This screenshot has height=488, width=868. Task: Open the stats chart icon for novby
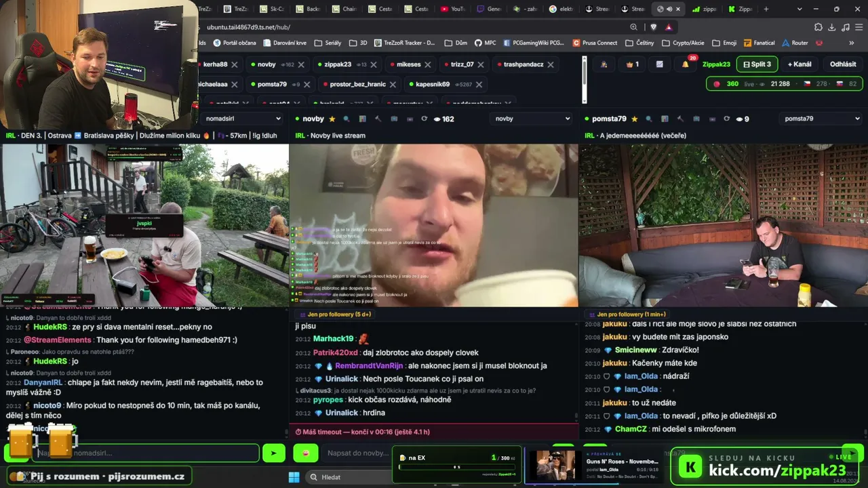(362, 119)
